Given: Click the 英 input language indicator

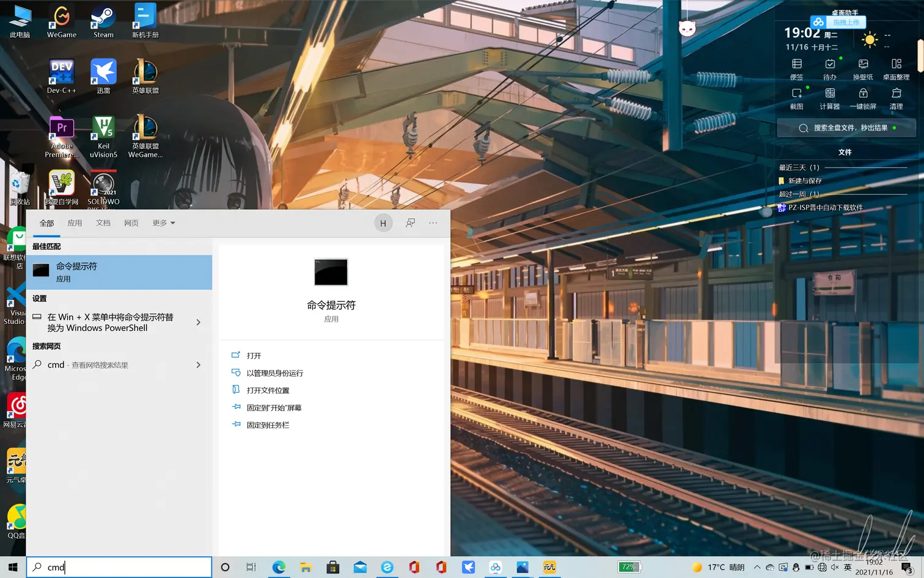Looking at the screenshot, I should pyautogui.click(x=848, y=567).
